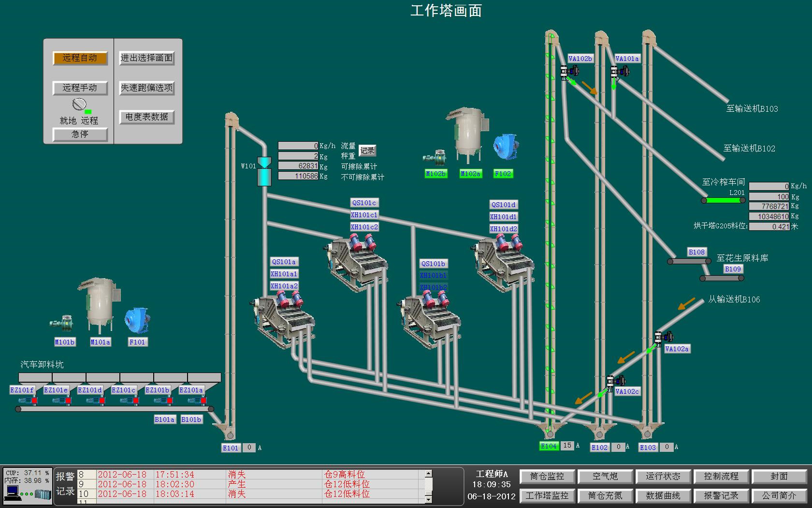Click the 急停 emergency stop button
The height and width of the screenshot is (508, 812).
pyautogui.click(x=80, y=134)
